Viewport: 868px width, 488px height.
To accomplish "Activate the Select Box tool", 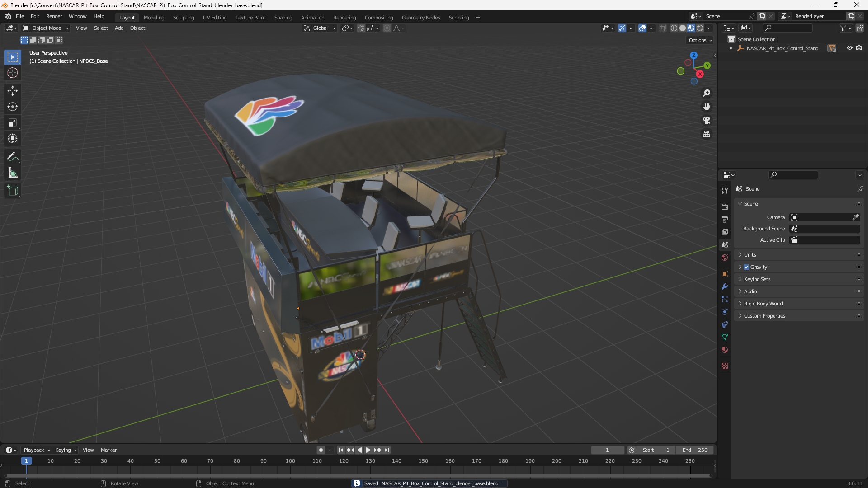I will click(13, 57).
